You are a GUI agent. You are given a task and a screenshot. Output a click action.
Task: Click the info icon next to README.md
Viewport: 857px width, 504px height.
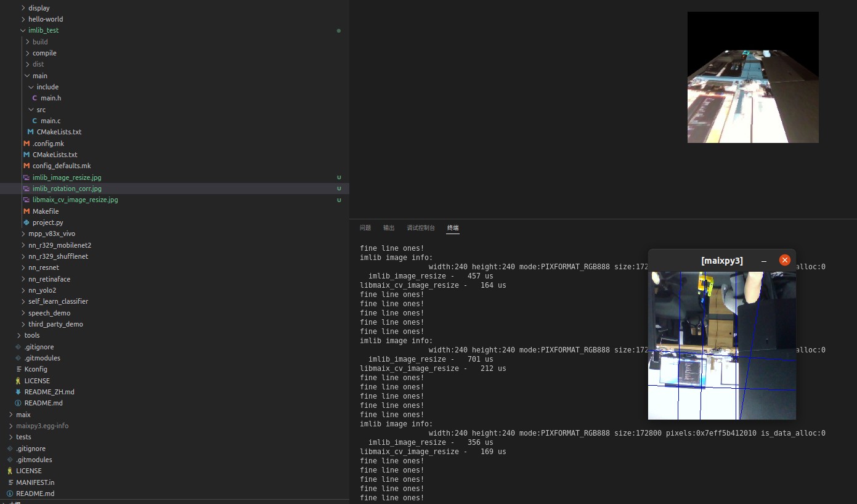point(18,403)
